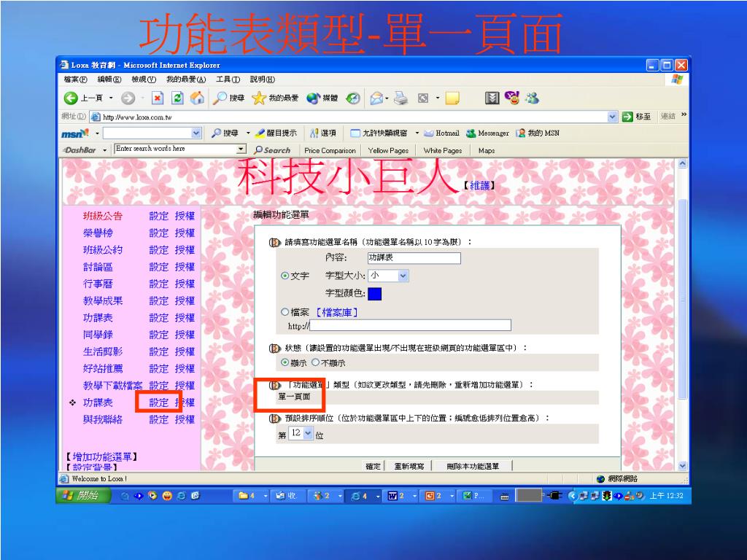Select the 顯示 radio option
The image size is (747, 560).
(x=285, y=362)
